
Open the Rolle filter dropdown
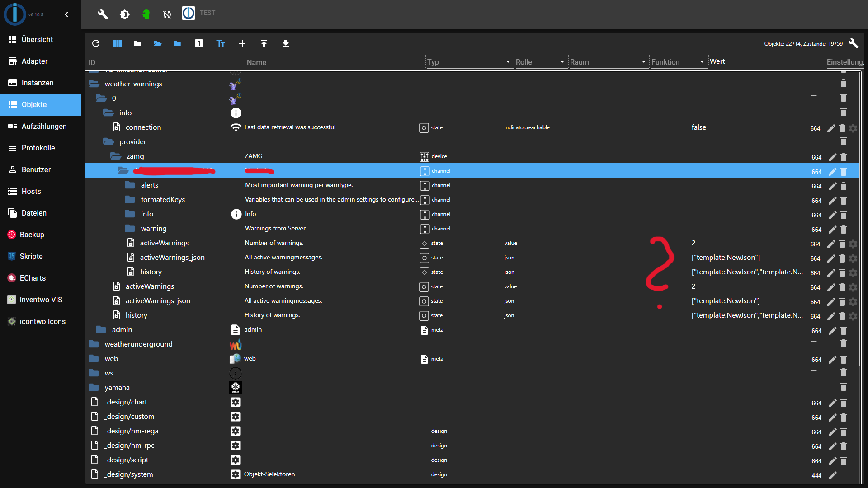click(541, 62)
